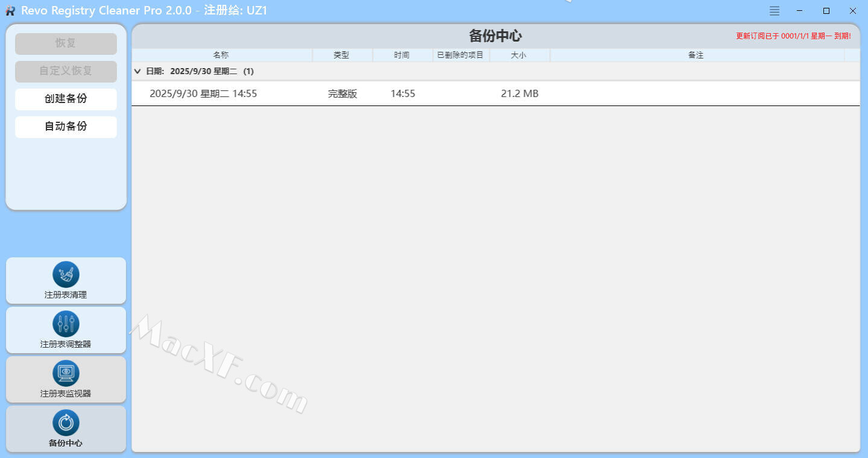
Task: Click the 时间 column header
Action: [x=401, y=55]
